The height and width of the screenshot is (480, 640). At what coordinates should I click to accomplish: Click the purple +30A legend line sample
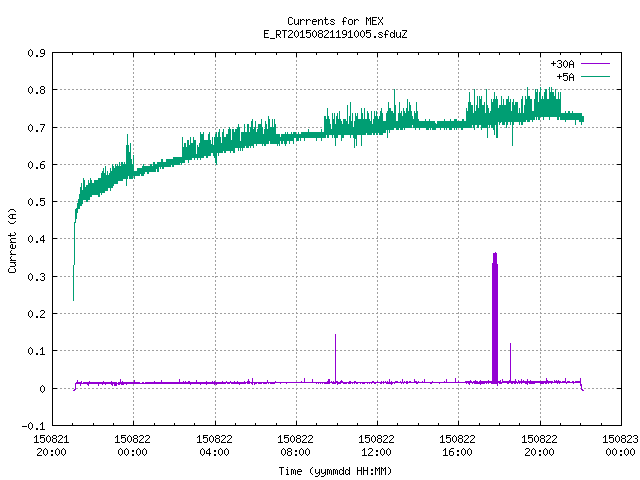point(595,64)
